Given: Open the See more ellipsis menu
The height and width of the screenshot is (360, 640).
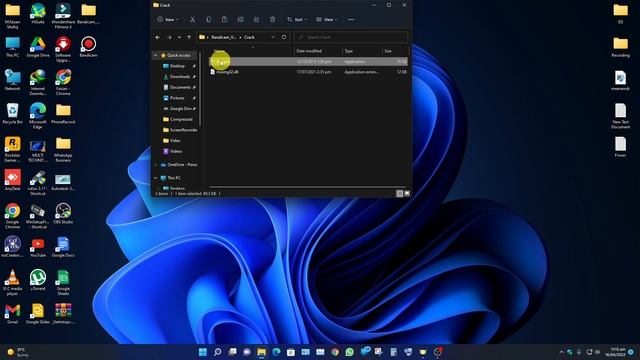Looking at the screenshot, I should coord(351,20).
